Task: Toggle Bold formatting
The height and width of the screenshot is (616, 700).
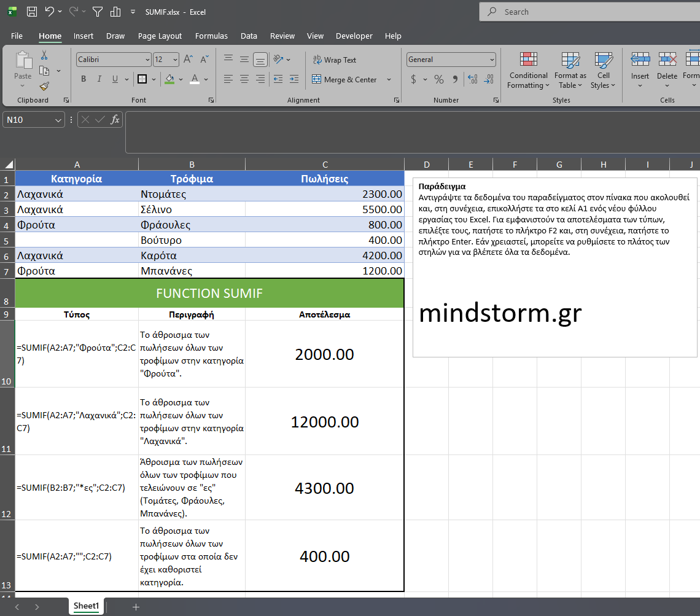Action: pyautogui.click(x=84, y=79)
